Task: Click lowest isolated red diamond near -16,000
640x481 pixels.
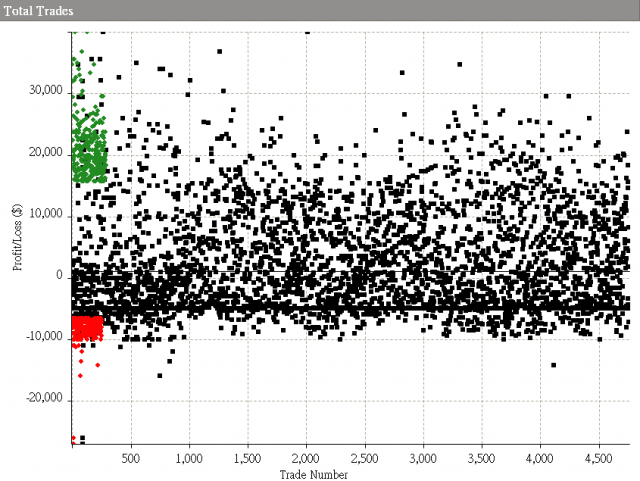Action: pyautogui.click(x=80, y=376)
